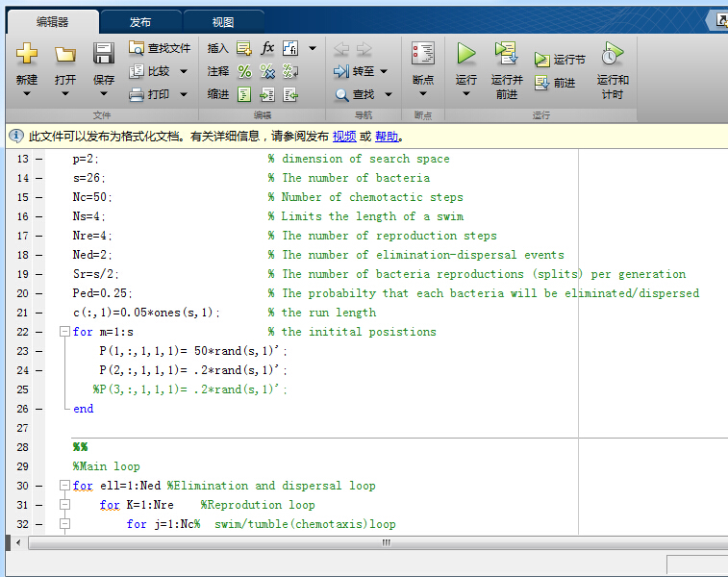This screenshot has width=728, height=577.
Task: Click the Compare (比较) icon
Action: point(137,71)
